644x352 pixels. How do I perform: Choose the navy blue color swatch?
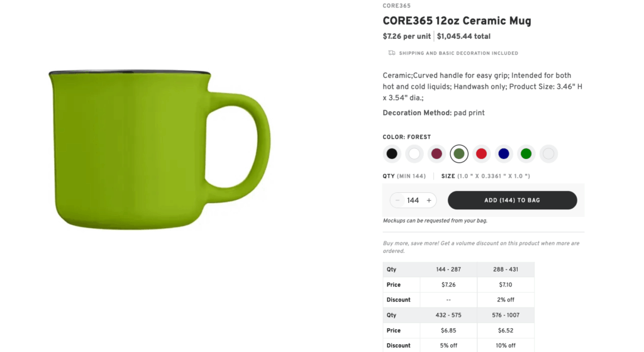click(504, 153)
